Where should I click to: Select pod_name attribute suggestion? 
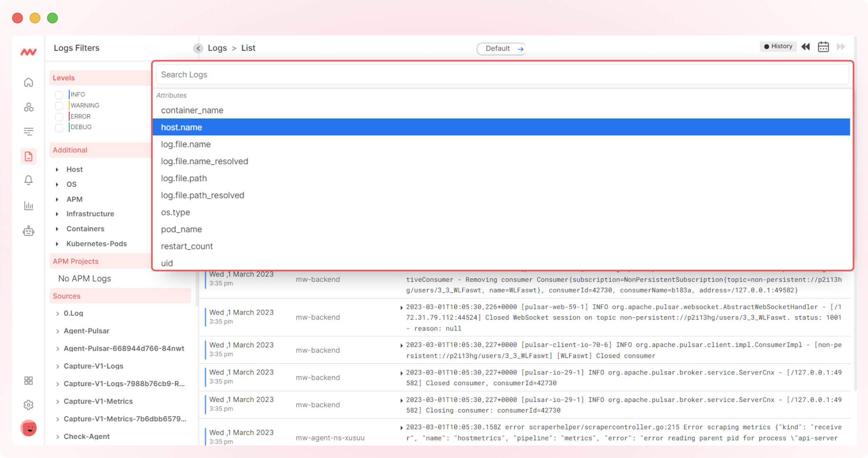tap(501, 229)
